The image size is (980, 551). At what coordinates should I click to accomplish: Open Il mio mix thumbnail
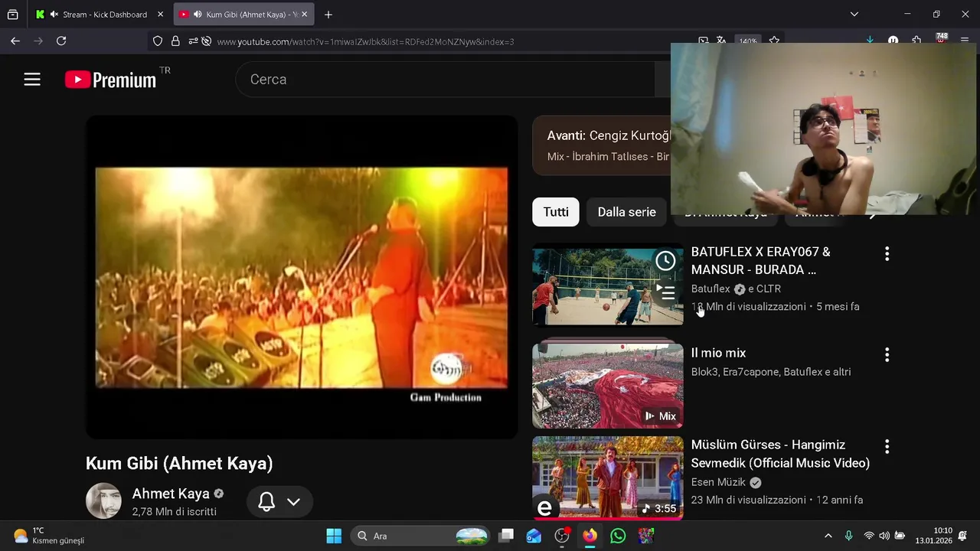tap(608, 386)
